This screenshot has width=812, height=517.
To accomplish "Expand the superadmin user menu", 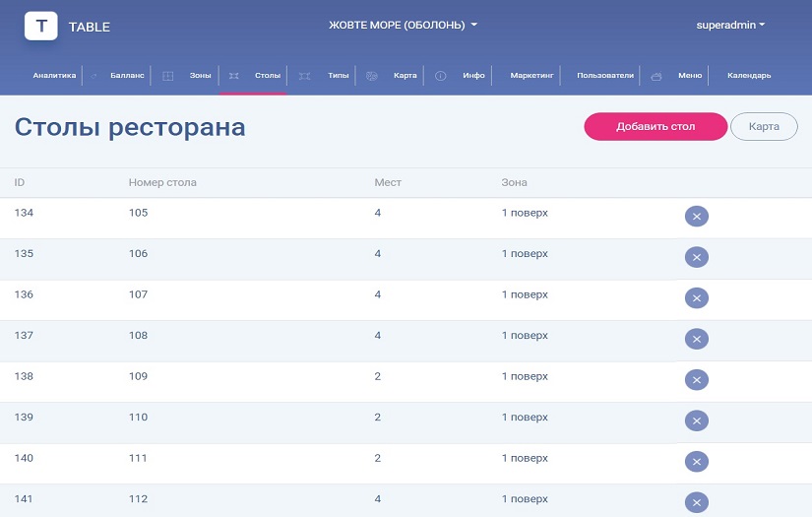I will point(730,25).
